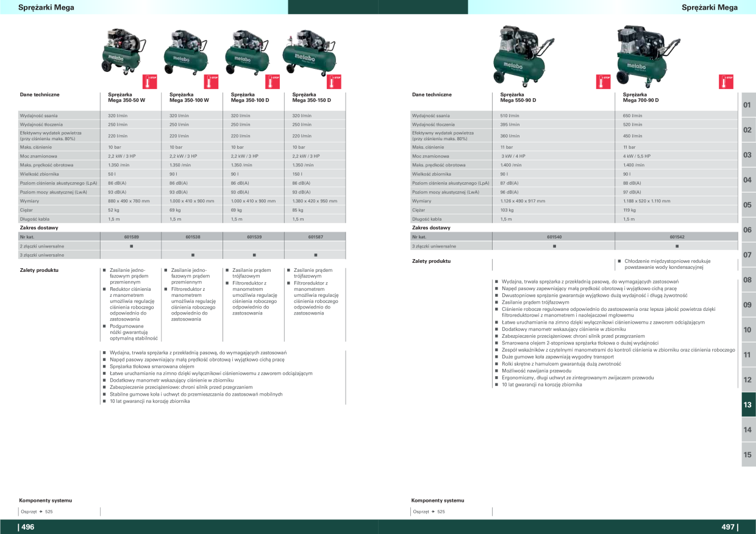Select catalog number 601587
Image resolution: width=756 pixels, height=534 pixels.
pyautogui.click(x=315, y=237)
